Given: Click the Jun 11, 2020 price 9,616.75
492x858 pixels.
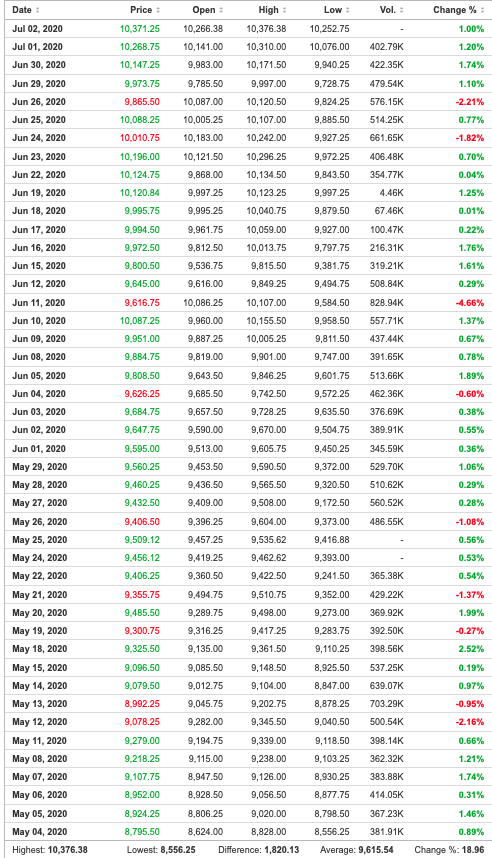Looking at the screenshot, I should pos(142,303).
